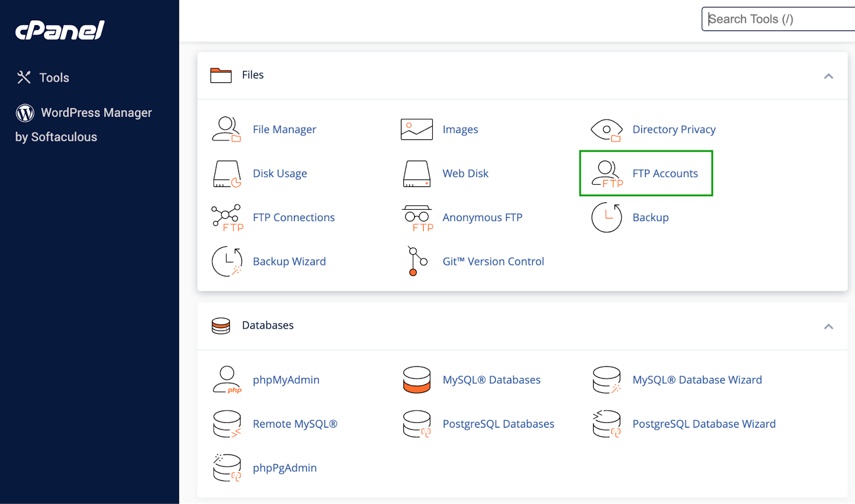This screenshot has width=855, height=504.
Task: Click the MySQL Database Wizard icon
Action: (x=605, y=380)
